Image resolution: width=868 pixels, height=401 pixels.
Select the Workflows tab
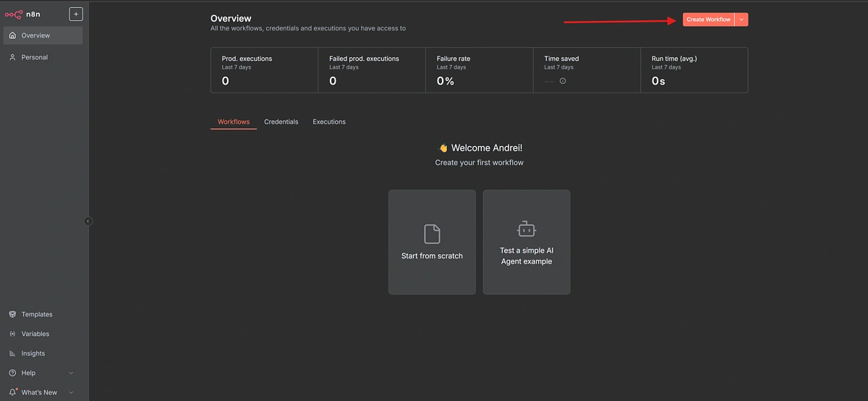(233, 122)
